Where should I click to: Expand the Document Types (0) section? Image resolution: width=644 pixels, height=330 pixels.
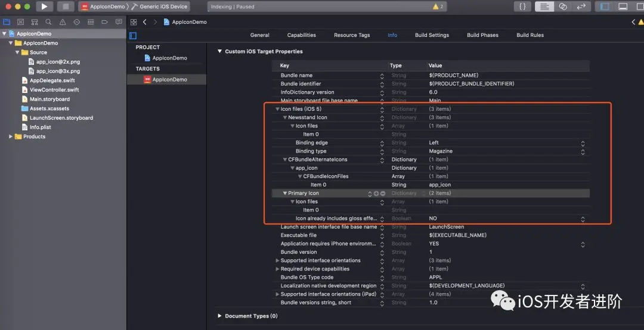tap(219, 316)
